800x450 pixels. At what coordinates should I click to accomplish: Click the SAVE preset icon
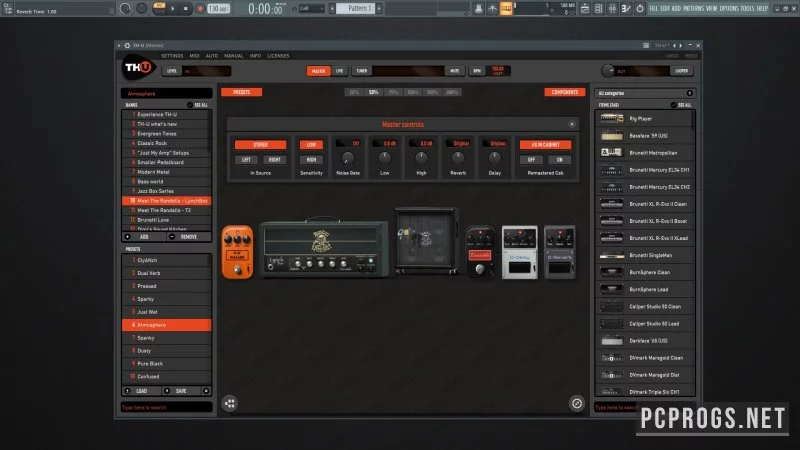167,391
